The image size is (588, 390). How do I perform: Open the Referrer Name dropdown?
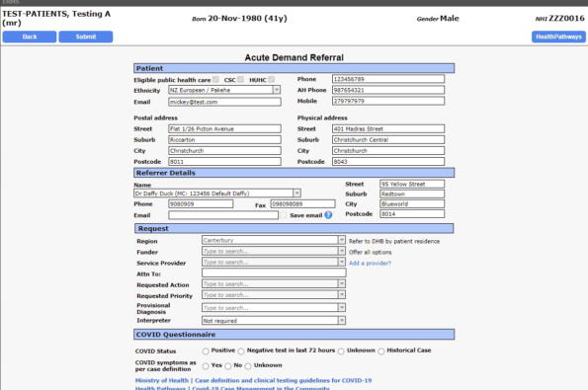[x=296, y=194]
